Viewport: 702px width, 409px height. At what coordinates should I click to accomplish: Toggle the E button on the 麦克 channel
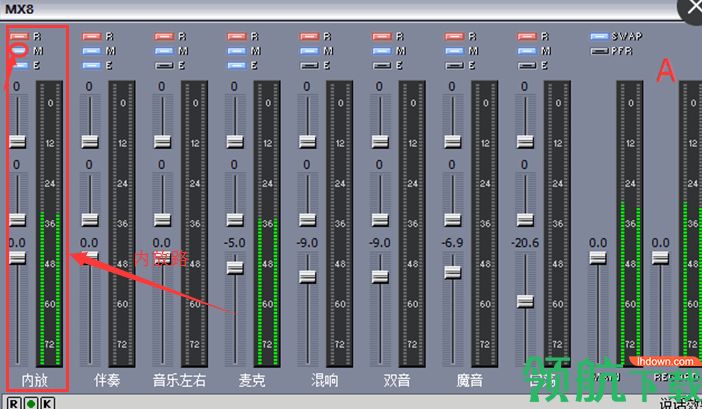[x=236, y=65]
